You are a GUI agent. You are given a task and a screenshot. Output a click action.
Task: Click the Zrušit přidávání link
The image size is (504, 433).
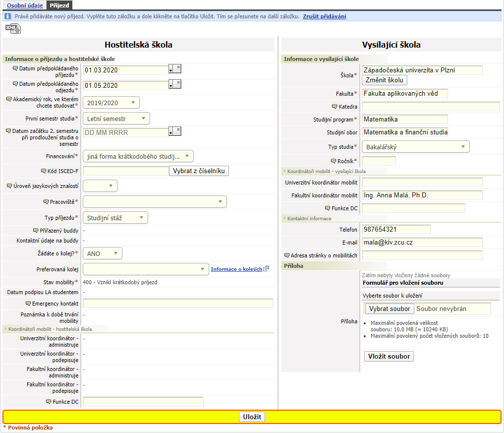pyautogui.click(x=324, y=16)
